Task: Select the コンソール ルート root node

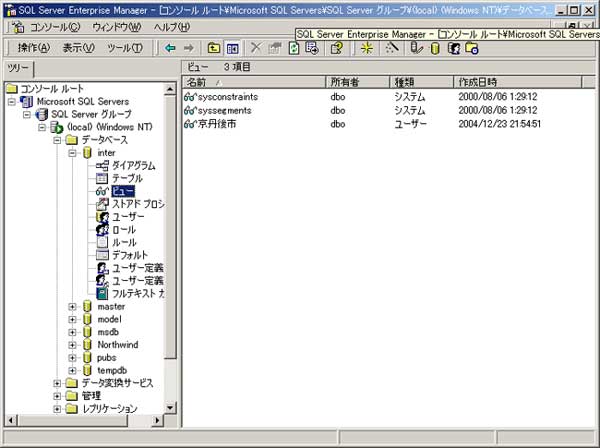Action: point(52,89)
